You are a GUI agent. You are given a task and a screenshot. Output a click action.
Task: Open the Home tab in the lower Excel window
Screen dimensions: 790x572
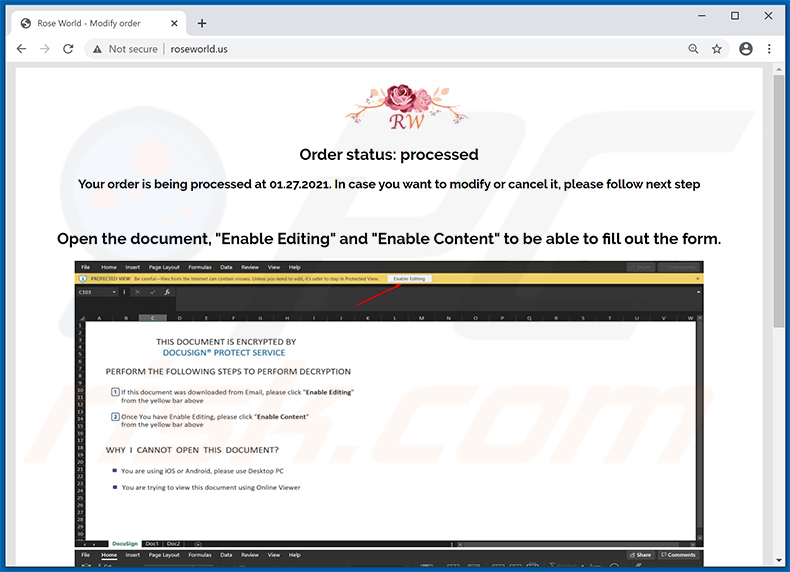tap(108, 555)
